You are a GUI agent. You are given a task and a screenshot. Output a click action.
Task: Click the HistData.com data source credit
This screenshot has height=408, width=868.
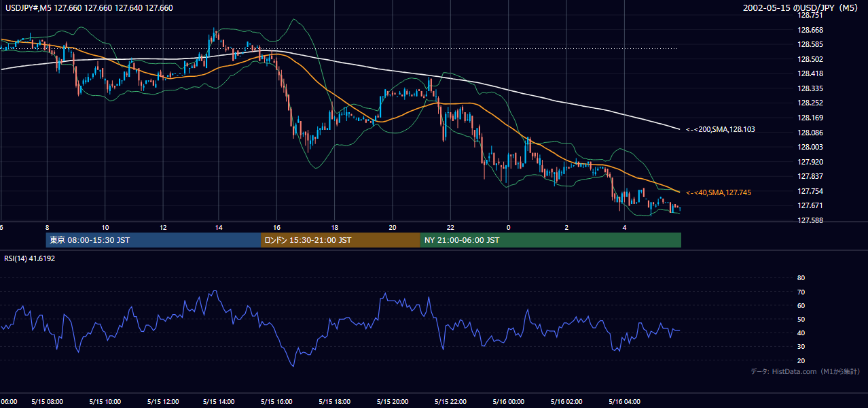805,371
